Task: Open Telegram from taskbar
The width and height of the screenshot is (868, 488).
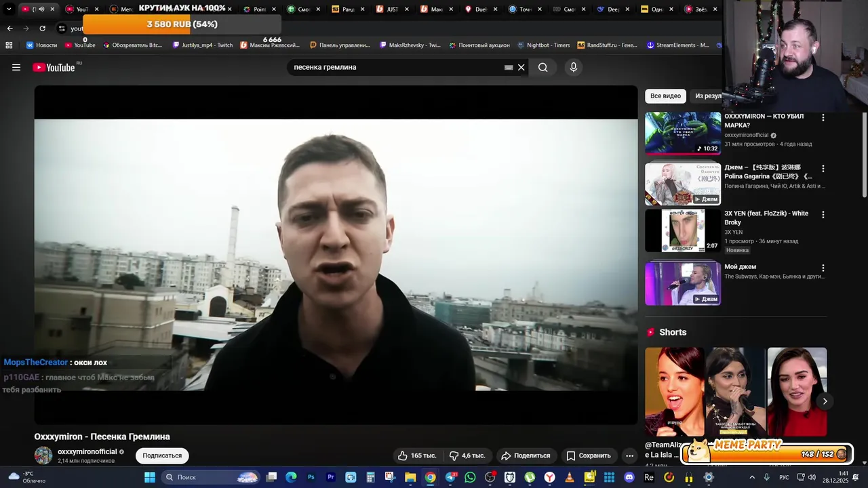Action: coord(450,477)
